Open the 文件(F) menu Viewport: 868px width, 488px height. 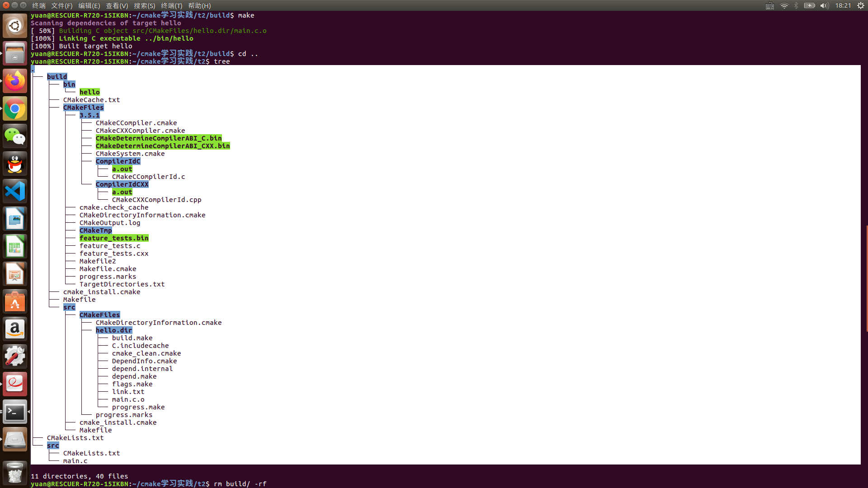62,5
